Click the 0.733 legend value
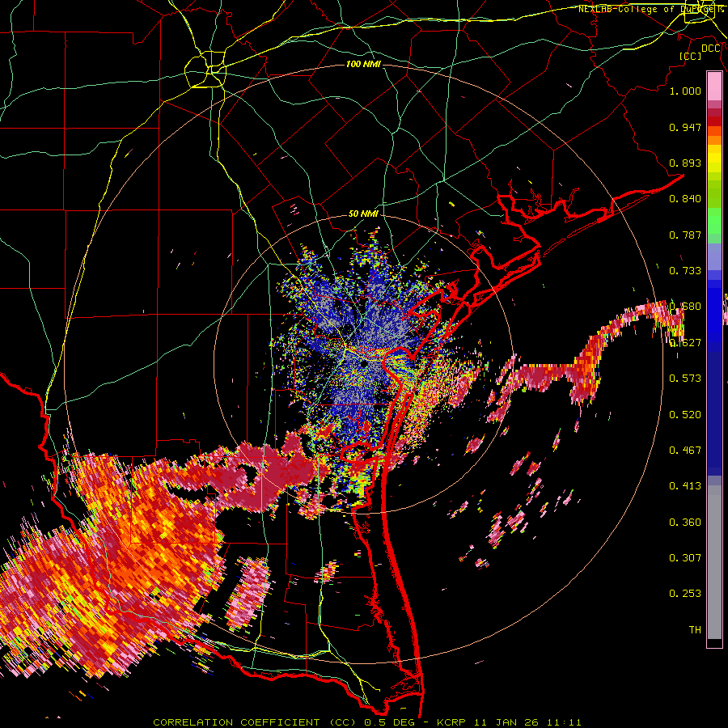 (685, 271)
